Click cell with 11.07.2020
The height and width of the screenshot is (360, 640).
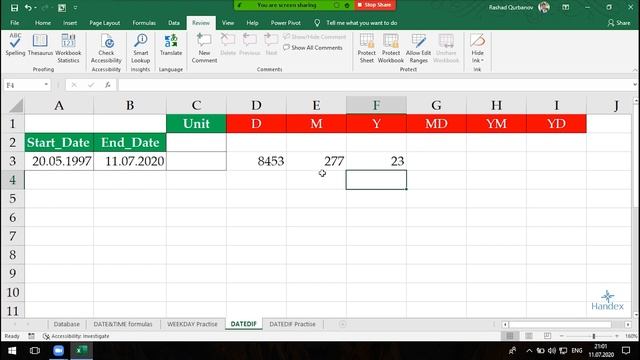(x=130, y=161)
